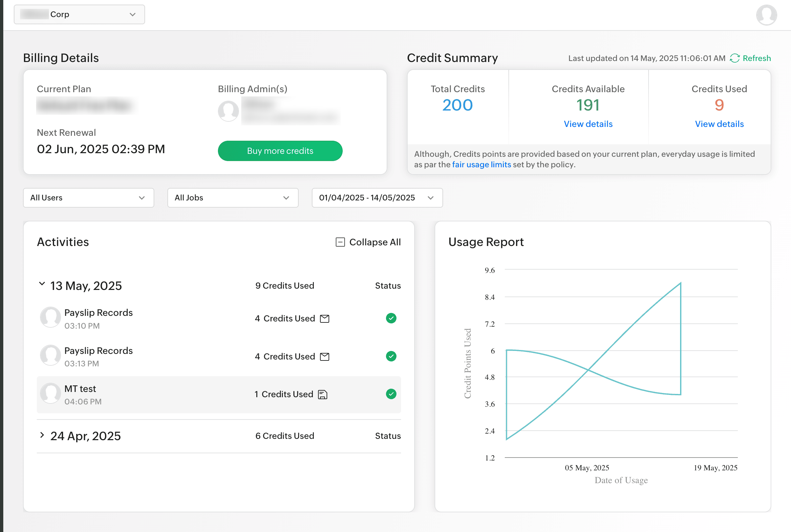Screen dimensions: 791x532
Task: Open the fair usage limits link
Action: point(481,165)
